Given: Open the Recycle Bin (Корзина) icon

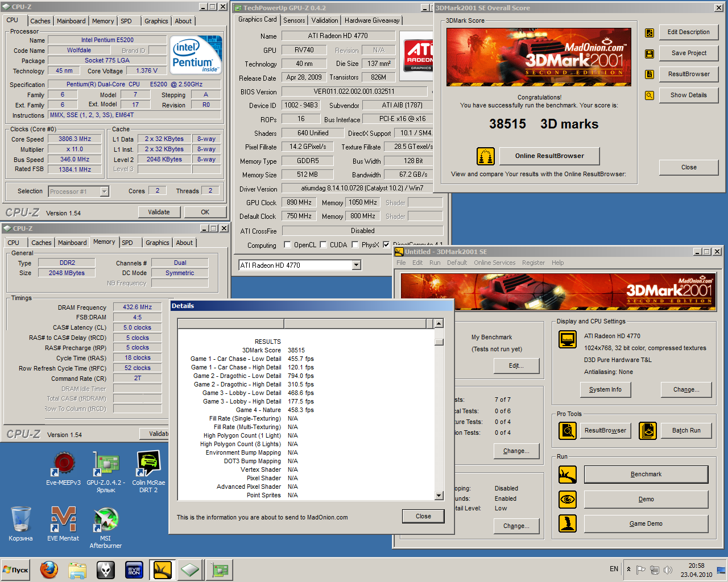Looking at the screenshot, I should (20, 523).
